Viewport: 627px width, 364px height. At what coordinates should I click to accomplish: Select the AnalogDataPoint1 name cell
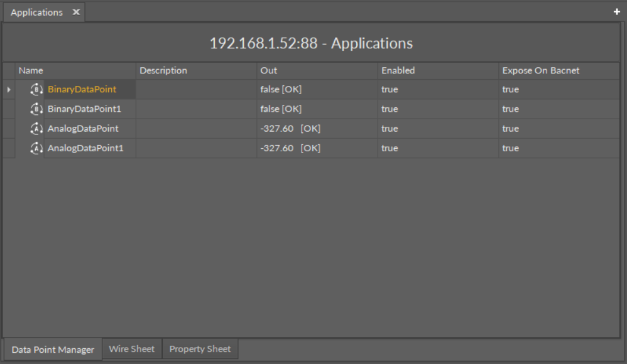(x=85, y=149)
